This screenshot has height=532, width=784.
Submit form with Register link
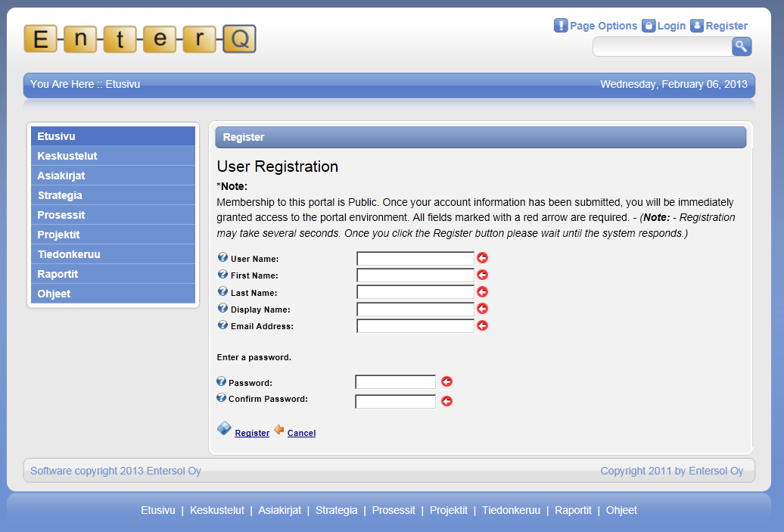(x=252, y=433)
